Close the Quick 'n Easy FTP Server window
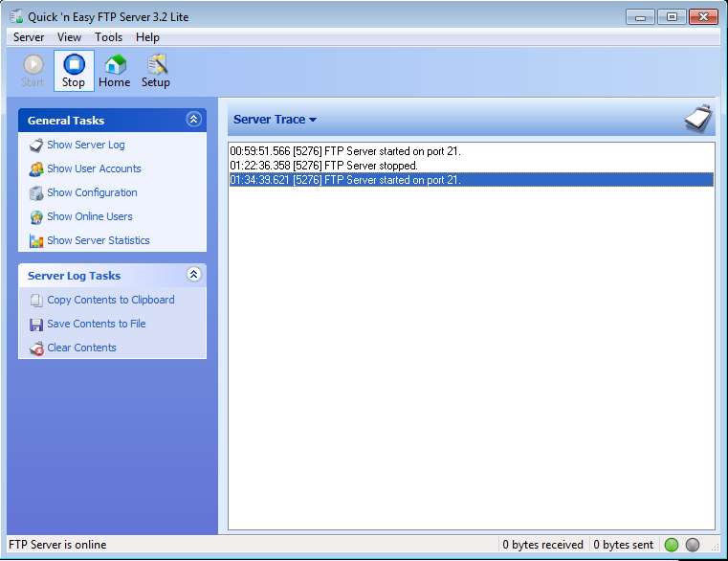The image size is (728, 561). (703, 17)
